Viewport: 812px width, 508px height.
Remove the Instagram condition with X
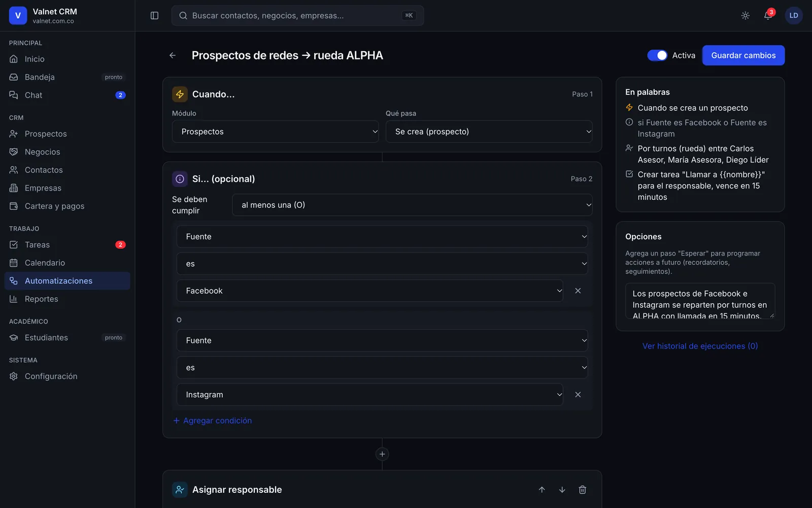(x=578, y=395)
